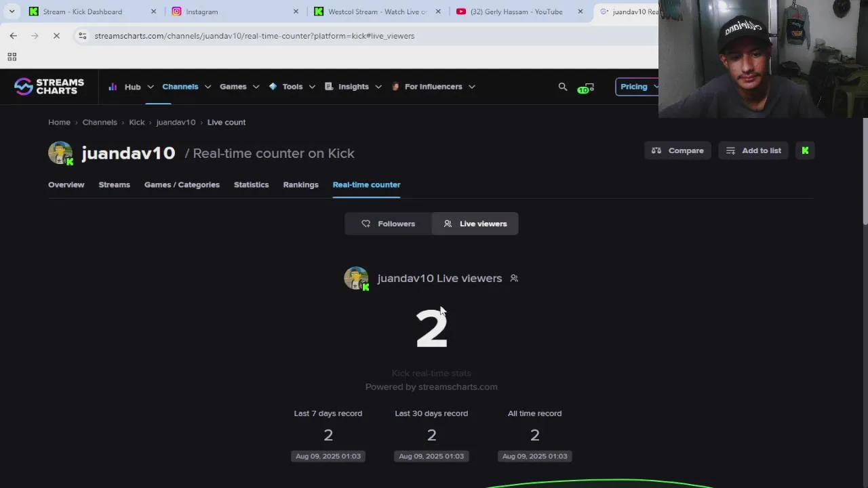Open the Overview tab
Viewport: 868px width, 488px height.
(x=66, y=184)
